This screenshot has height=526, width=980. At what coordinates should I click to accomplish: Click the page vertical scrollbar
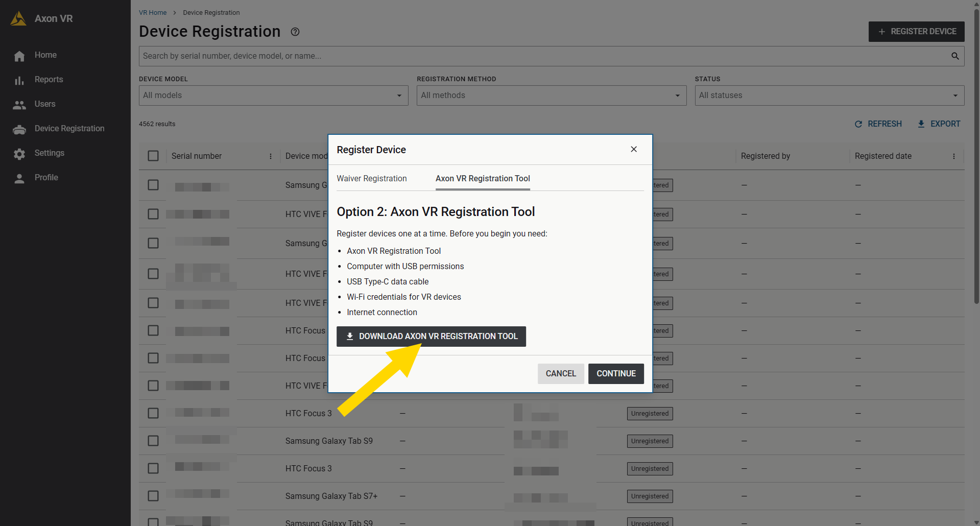(x=976, y=156)
